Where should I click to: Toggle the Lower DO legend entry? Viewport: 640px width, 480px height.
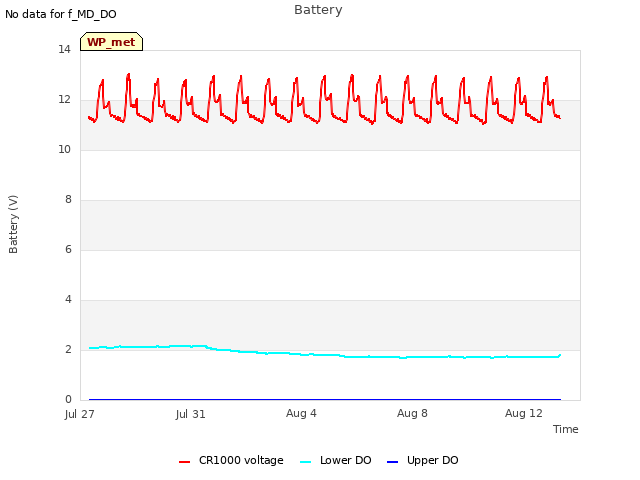click(336, 460)
